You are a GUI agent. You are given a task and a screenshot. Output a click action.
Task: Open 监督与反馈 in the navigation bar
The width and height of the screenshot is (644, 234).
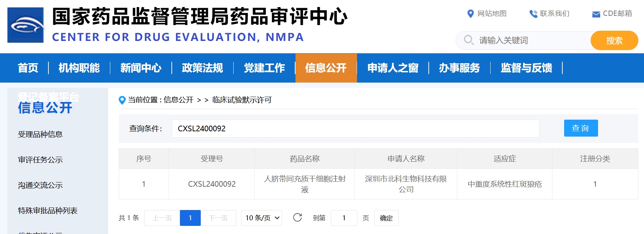pyautogui.click(x=526, y=68)
